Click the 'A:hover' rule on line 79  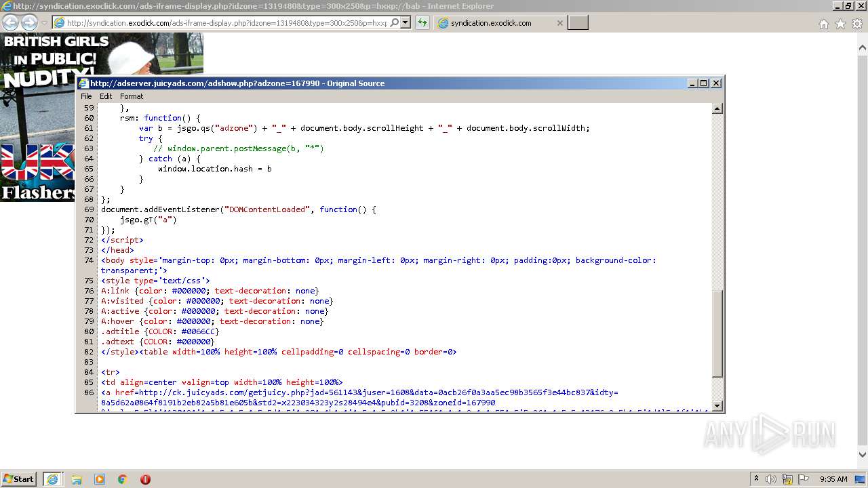212,321
